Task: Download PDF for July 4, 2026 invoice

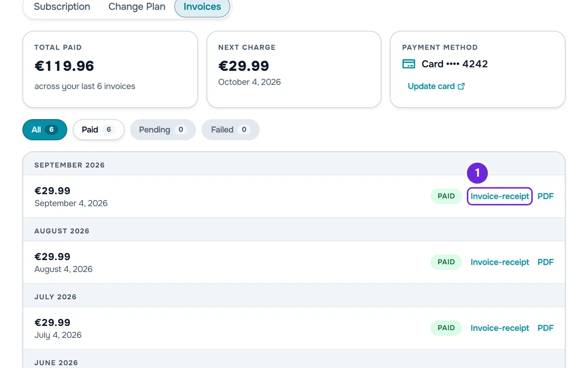Action: [546, 328]
